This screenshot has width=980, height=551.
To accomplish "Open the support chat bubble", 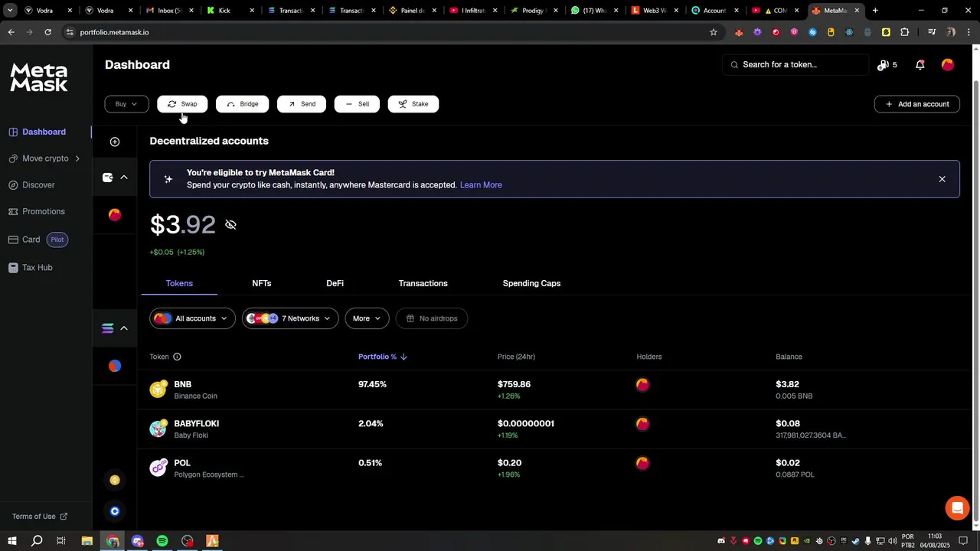I will (957, 508).
